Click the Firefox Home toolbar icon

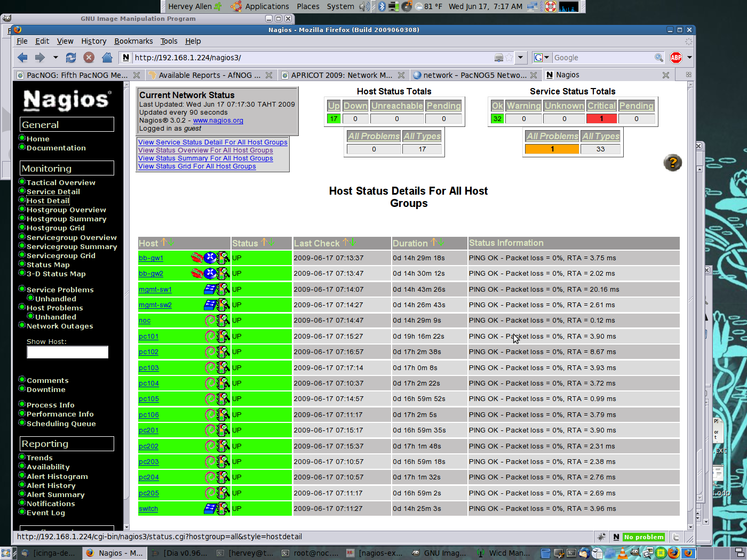click(107, 58)
